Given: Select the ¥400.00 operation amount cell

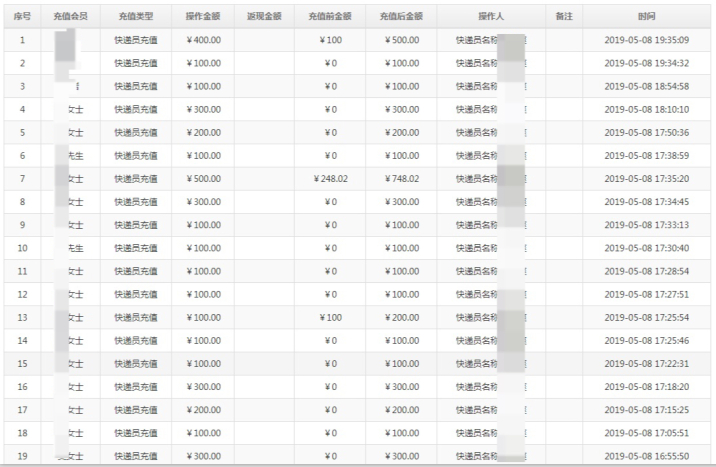Looking at the screenshot, I should coord(203,40).
